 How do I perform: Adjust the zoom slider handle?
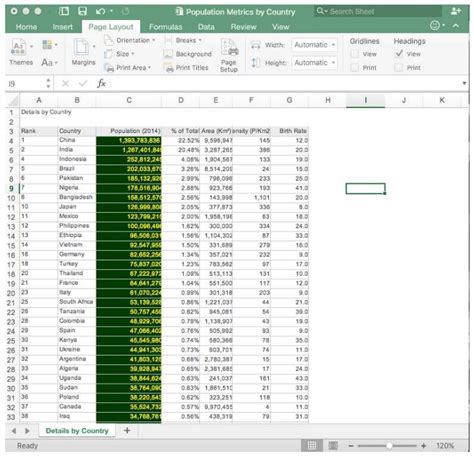pyautogui.click(x=389, y=446)
